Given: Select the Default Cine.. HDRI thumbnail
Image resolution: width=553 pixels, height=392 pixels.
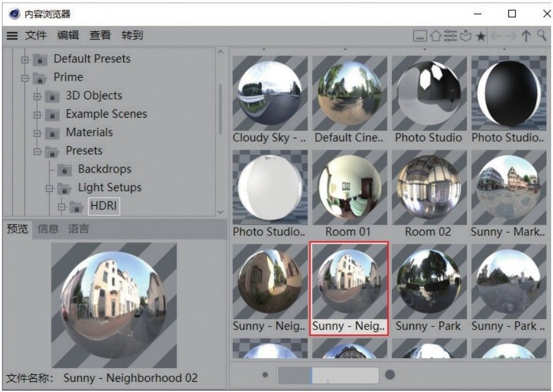Looking at the screenshot, I should pyautogui.click(x=350, y=93).
